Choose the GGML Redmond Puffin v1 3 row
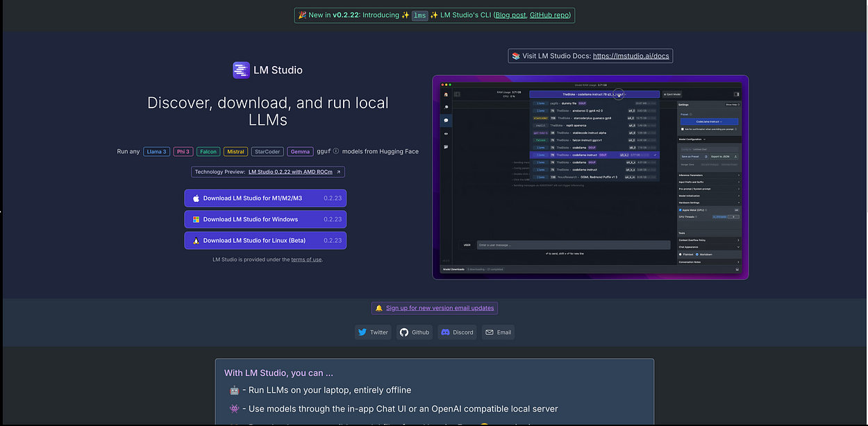Viewport: 868px width, 426px height. point(594,177)
